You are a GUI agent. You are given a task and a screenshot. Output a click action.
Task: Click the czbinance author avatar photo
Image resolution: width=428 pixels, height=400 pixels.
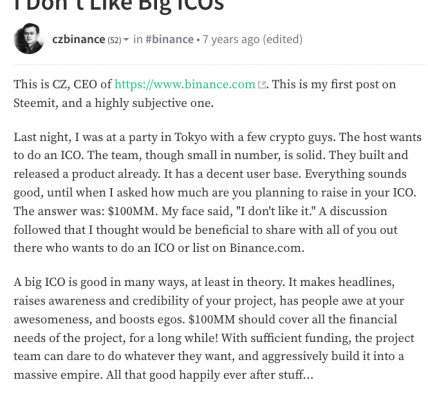29,39
